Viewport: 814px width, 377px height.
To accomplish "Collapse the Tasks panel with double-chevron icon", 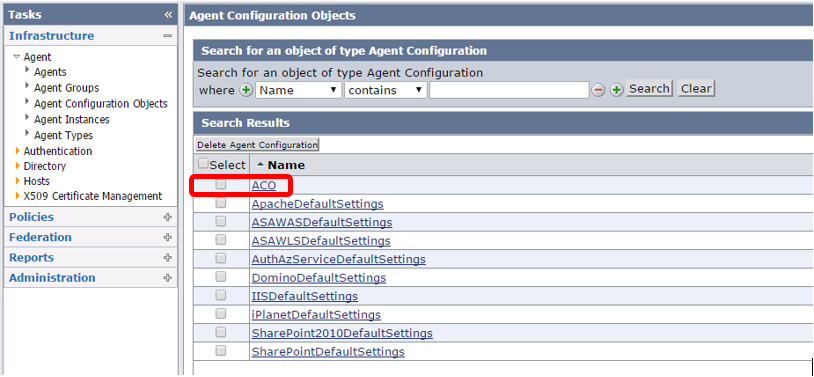I will click(168, 15).
